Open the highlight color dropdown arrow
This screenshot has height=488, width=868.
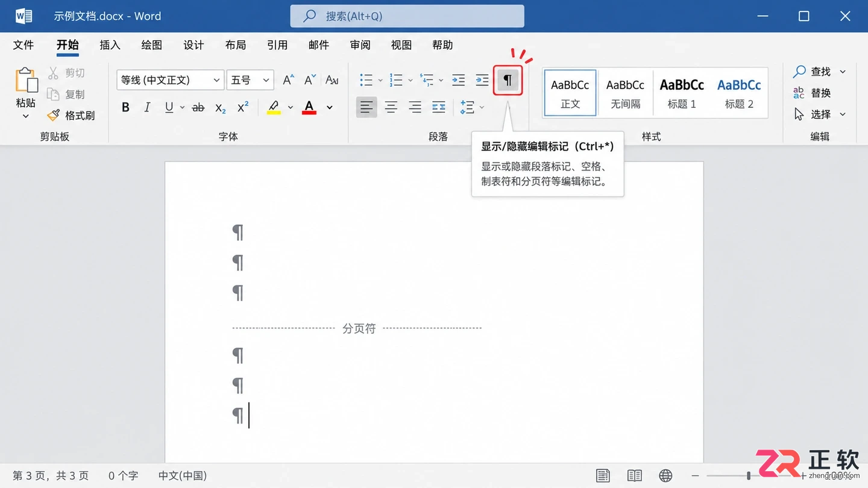(291, 108)
